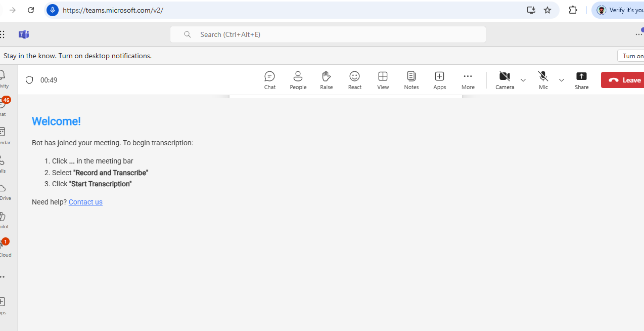Screen dimensions: 644x331
Task: Open the meeting Chat panel
Action: coord(269,79)
